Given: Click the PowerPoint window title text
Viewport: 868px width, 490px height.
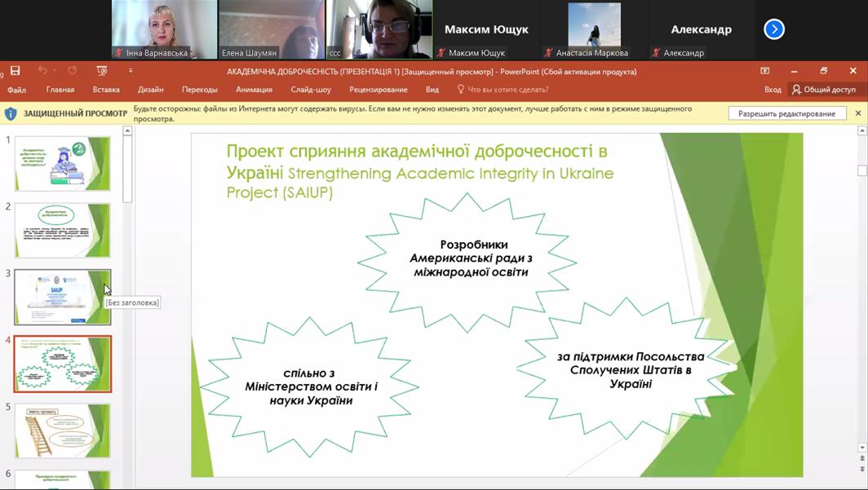Looking at the screenshot, I should (432, 72).
